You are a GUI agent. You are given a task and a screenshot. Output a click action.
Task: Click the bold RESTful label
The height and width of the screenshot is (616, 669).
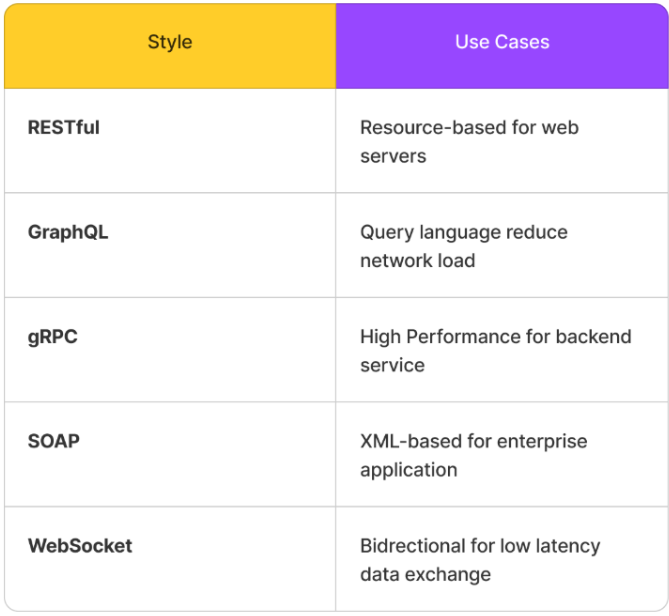click(64, 128)
